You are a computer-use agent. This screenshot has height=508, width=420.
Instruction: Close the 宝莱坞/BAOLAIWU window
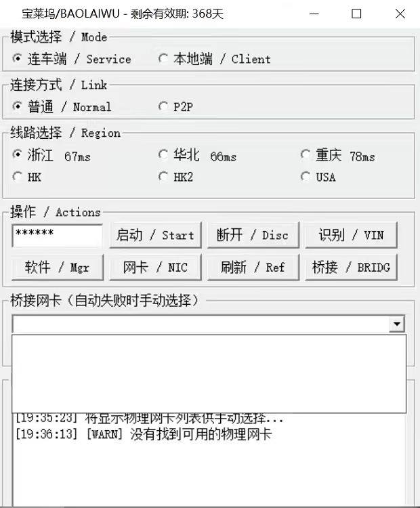click(x=400, y=14)
